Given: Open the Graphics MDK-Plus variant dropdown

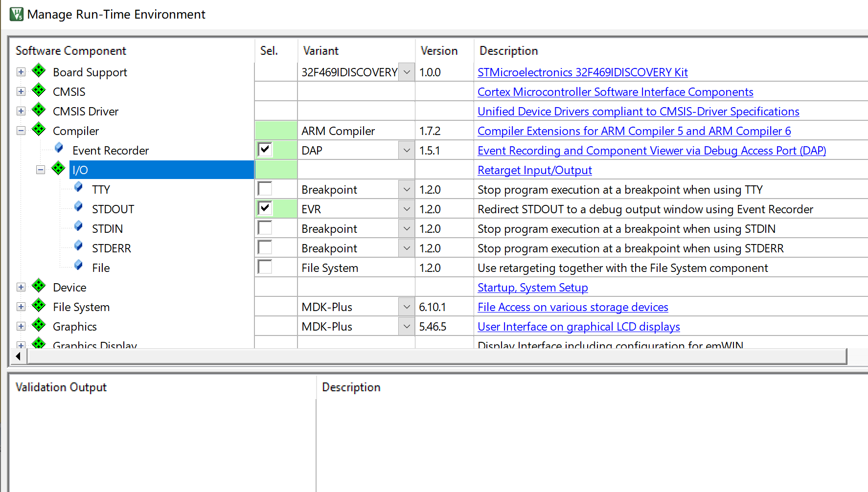Looking at the screenshot, I should pyautogui.click(x=407, y=326).
